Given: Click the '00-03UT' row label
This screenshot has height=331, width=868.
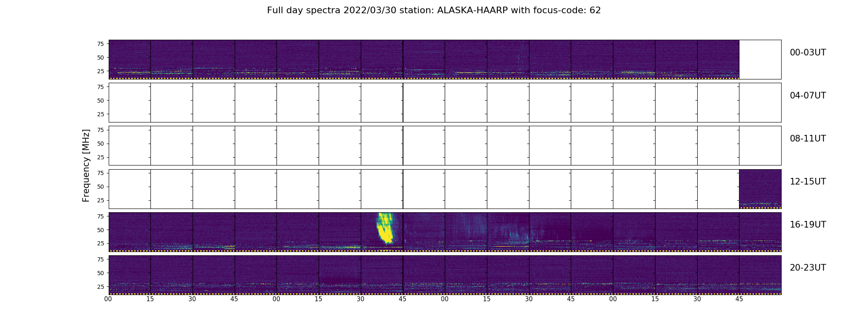Looking at the screenshot, I should point(808,53).
